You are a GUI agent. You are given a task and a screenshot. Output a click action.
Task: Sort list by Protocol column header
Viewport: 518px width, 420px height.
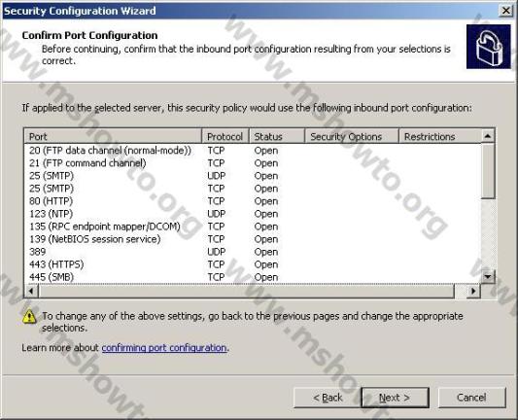pyautogui.click(x=224, y=136)
